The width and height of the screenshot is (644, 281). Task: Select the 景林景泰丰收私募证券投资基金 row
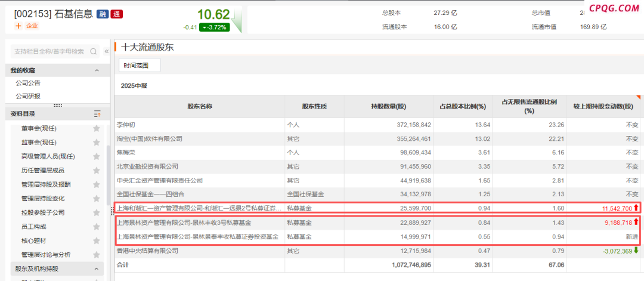click(377, 237)
